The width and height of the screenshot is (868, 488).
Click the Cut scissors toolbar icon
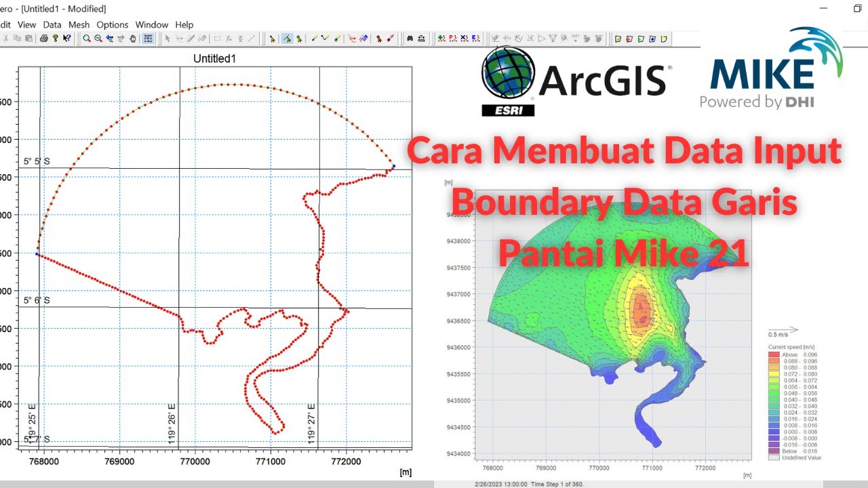click(5, 39)
